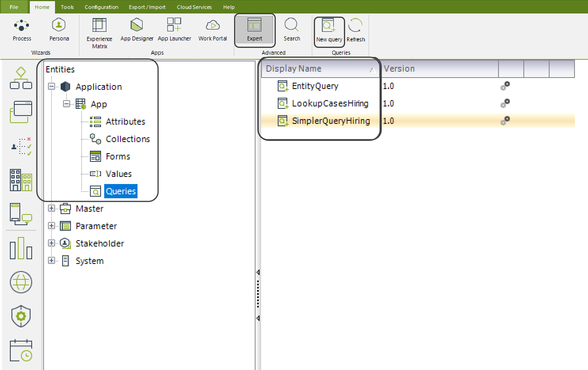Image resolution: width=588 pixels, height=370 pixels.
Task: Select the LookupCasesHiring row
Action: [x=418, y=103]
